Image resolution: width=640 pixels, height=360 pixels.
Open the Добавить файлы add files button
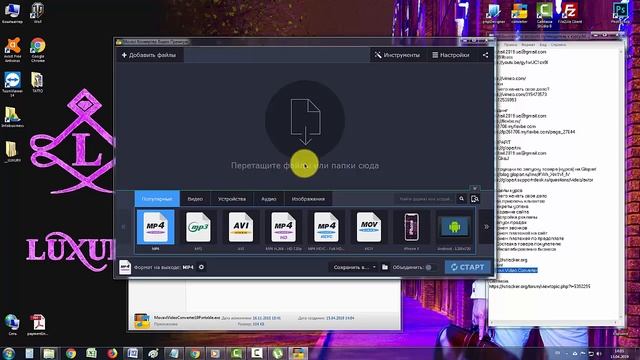[x=149, y=55]
